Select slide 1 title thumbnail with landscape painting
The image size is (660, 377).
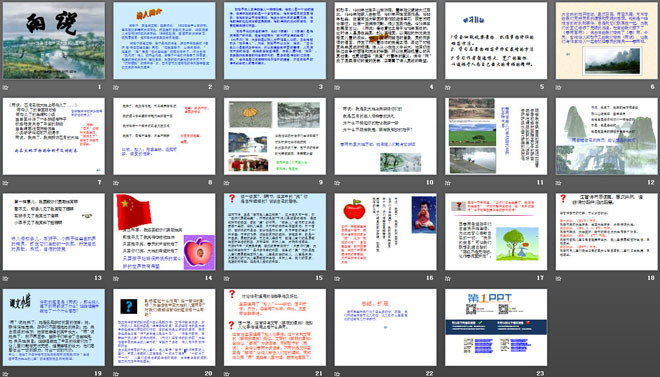[x=54, y=41]
